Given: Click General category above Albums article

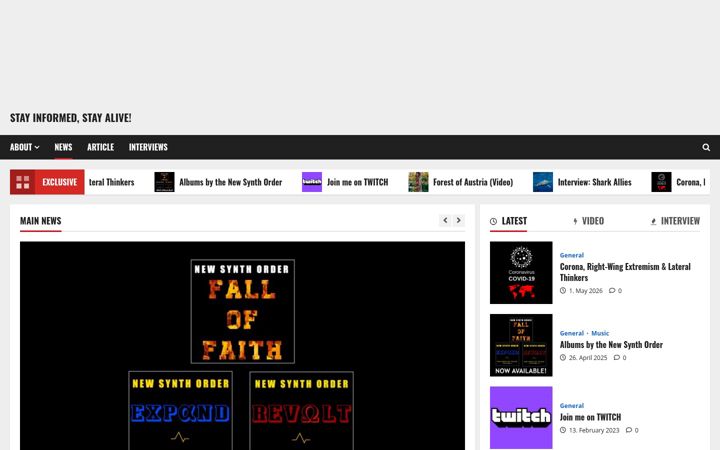Looking at the screenshot, I should (x=572, y=333).
